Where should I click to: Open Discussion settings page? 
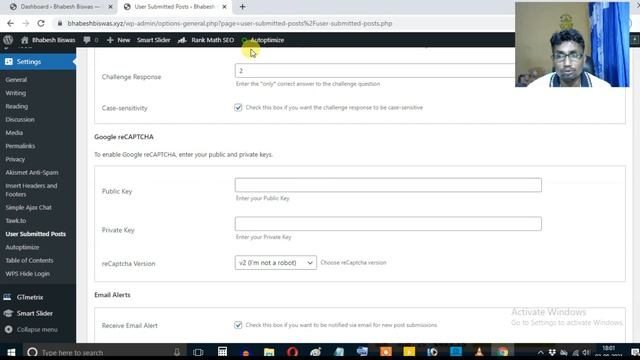tap(20, 120)
